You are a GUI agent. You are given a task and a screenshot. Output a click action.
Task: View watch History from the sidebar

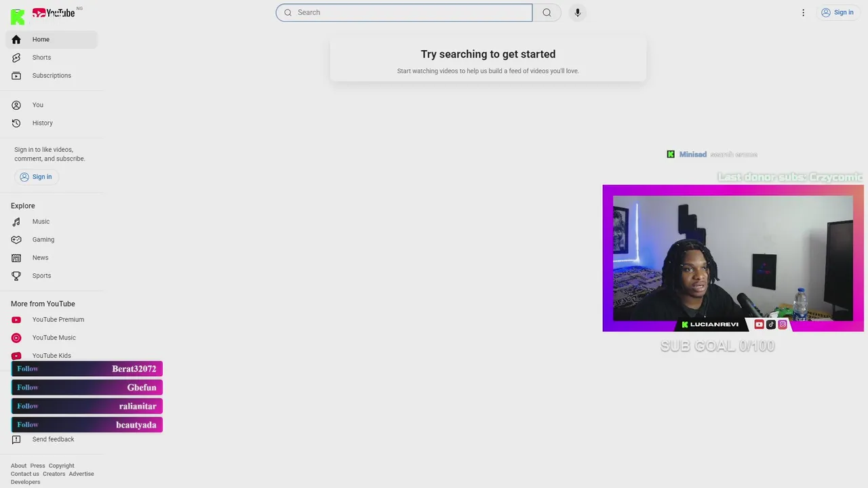[52, 123]
